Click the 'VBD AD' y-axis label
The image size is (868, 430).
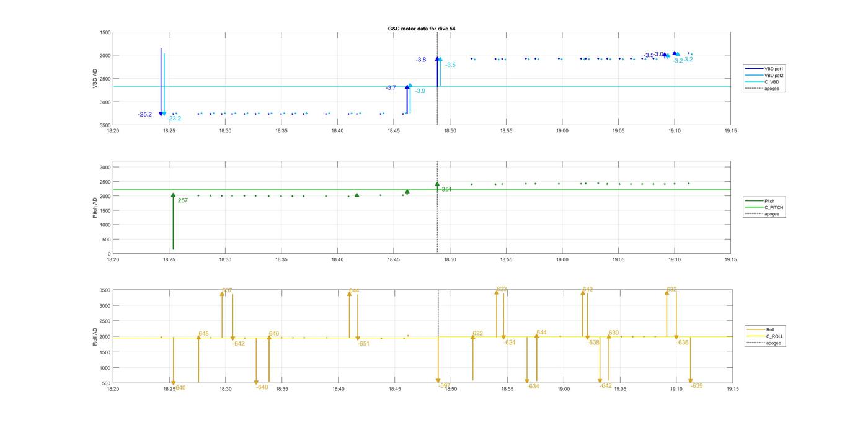[95, 78]
